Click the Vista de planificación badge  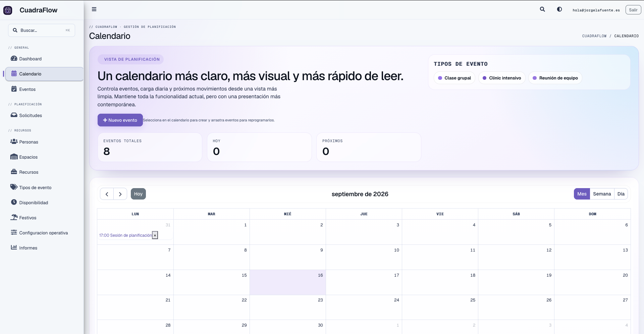(131, 59)
